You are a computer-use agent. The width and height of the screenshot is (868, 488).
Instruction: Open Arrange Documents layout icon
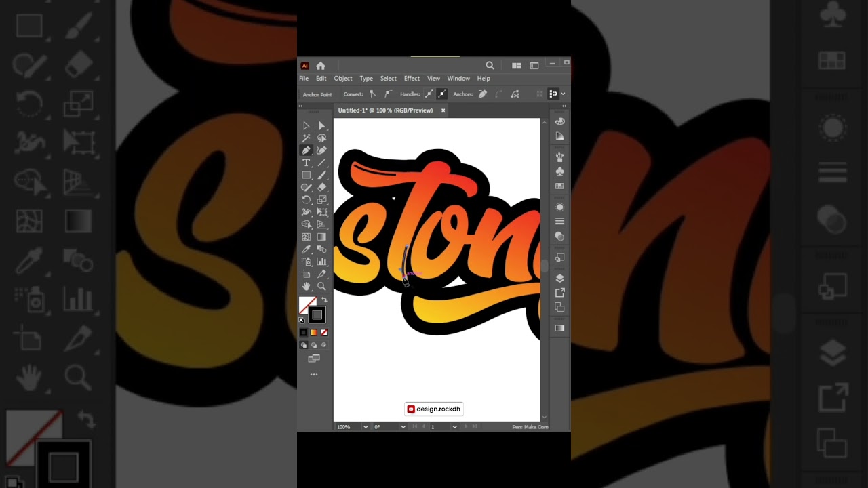coord(516,66)
